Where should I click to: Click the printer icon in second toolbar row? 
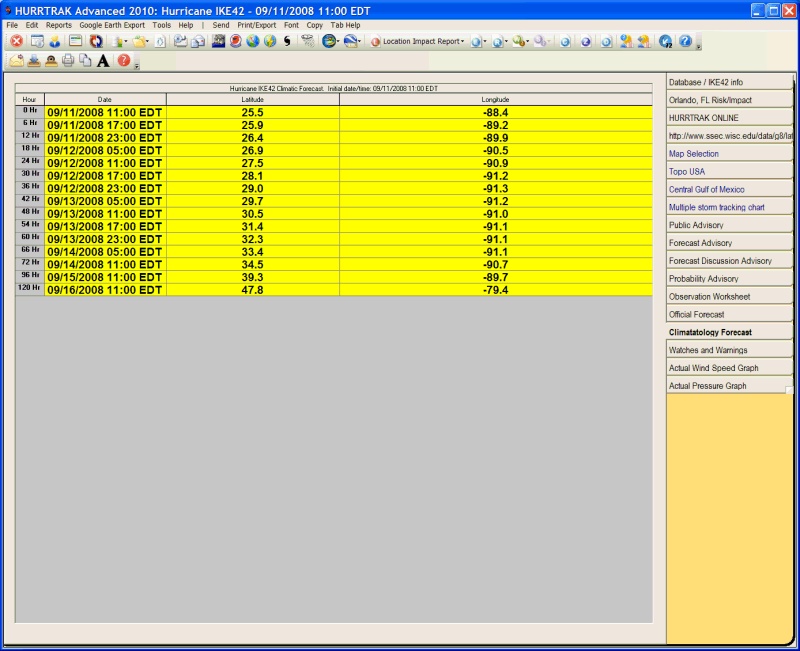click(67, 61)
